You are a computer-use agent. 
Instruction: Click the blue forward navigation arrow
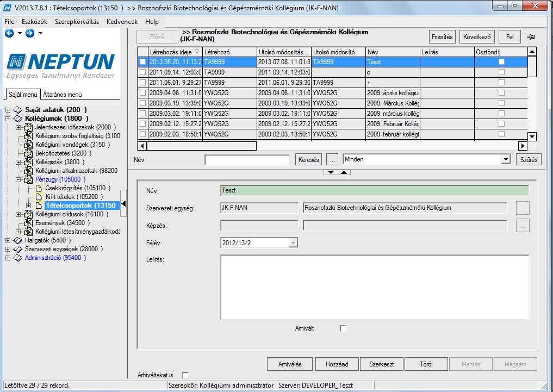(x=30, y=33)
